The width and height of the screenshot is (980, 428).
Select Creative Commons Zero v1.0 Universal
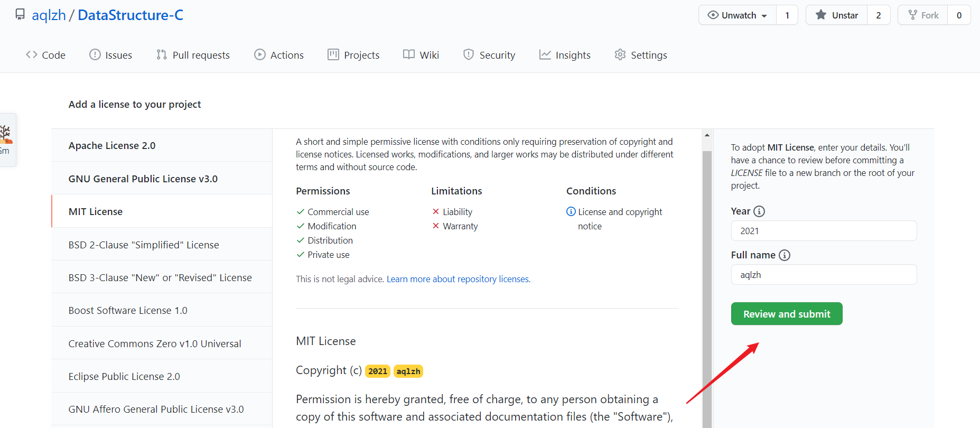click(162, 343)
